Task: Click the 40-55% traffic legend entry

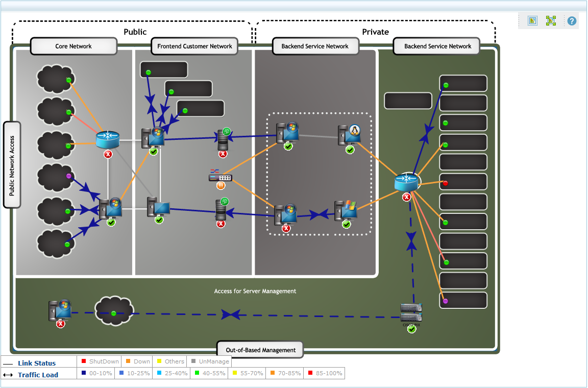Action: (210, 373)
